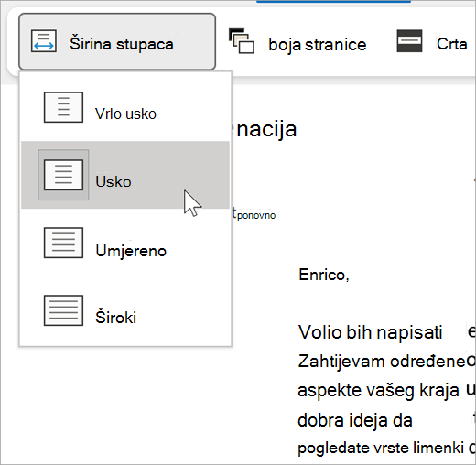
Task: Click the line 'pogledate vrste limenki'
Action: [x=381, y=449]
